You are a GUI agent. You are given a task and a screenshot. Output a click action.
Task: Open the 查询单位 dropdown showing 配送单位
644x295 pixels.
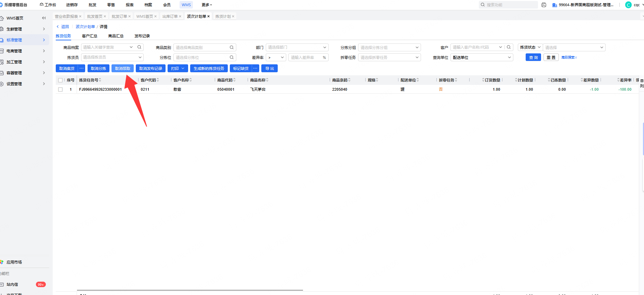pyautogui.click(x=482, y=57)
